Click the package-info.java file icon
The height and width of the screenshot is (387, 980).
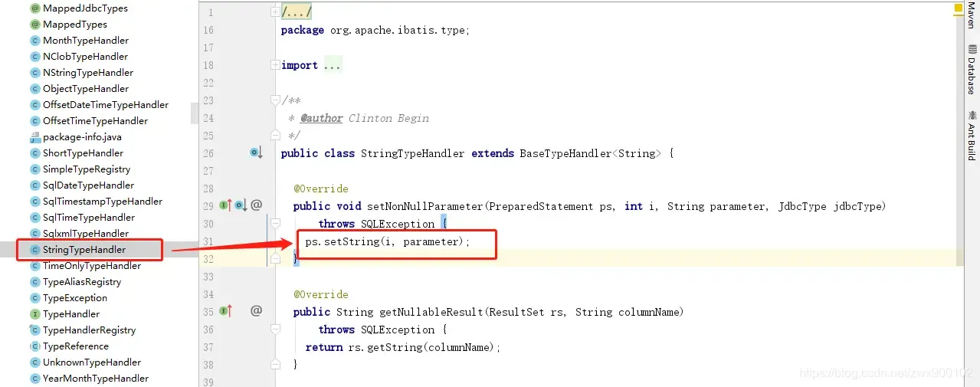click(x=34, y=137)
